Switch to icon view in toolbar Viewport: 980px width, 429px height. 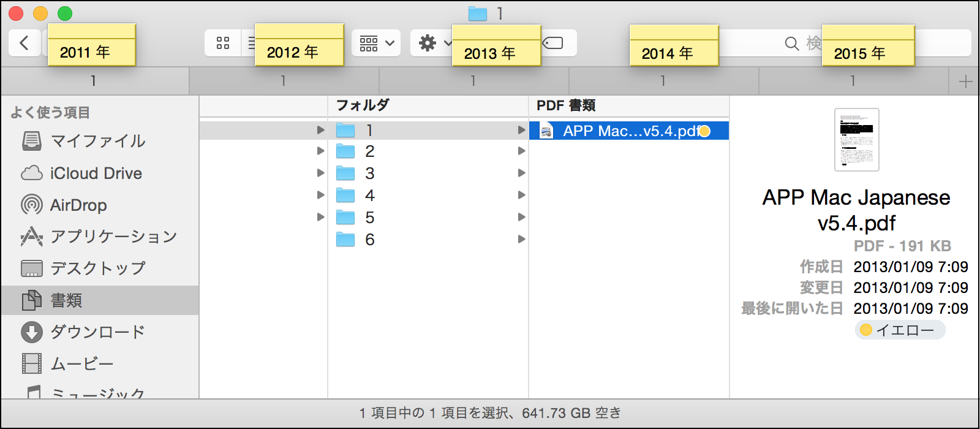(x=223, y=43)
